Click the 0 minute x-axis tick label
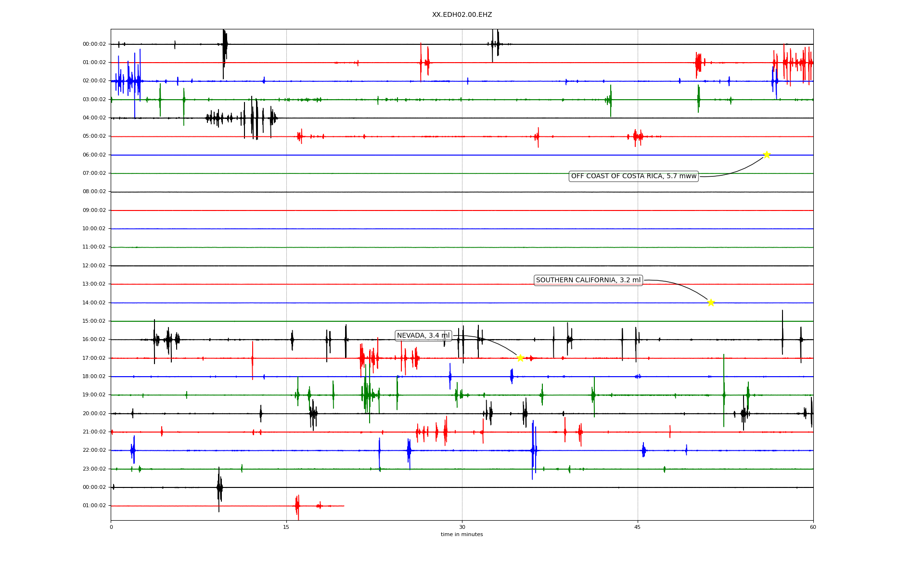 111,527
